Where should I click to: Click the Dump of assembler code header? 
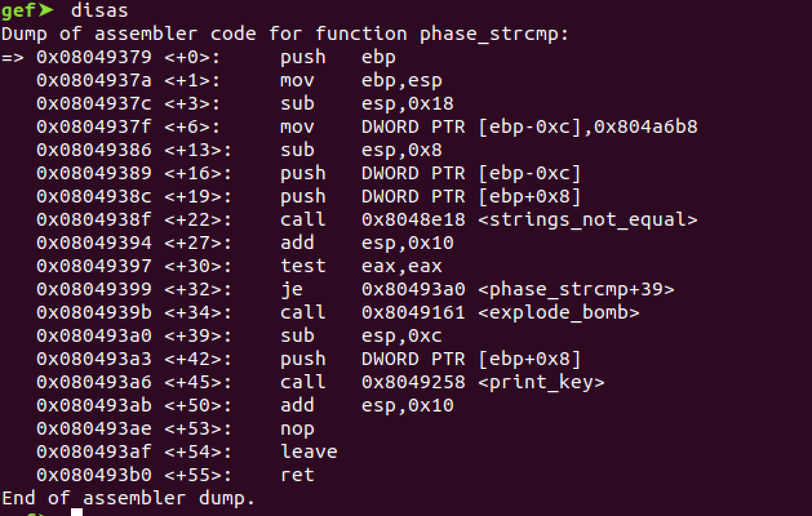point(285,34)
